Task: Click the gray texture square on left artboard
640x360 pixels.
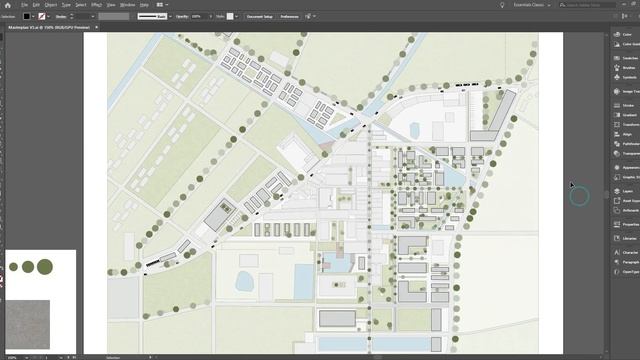Action: point(28,324)
